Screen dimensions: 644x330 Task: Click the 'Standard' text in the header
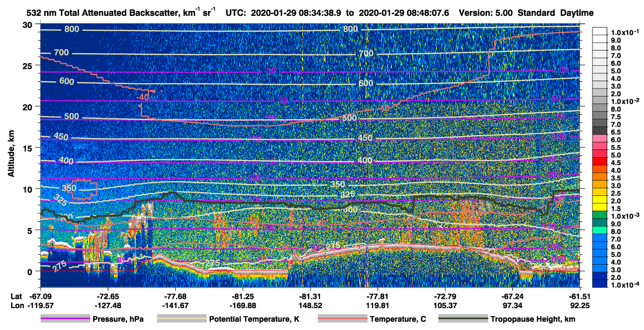coord(537,13)
